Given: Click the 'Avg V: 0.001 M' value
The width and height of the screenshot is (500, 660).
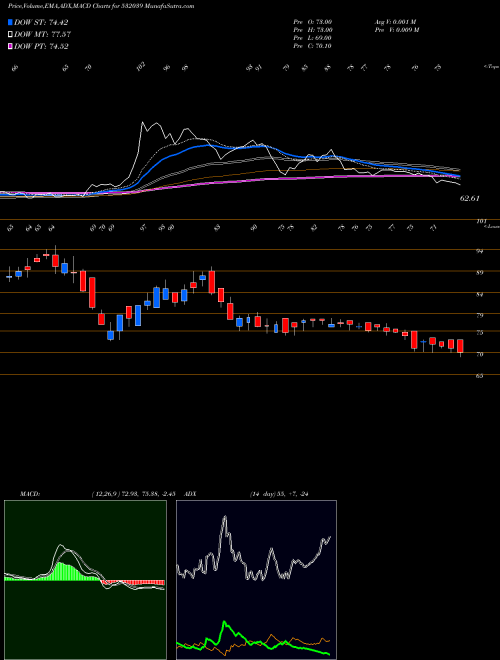Looking at the screenshot, I should pyautogui.click(x=395, y=22).
